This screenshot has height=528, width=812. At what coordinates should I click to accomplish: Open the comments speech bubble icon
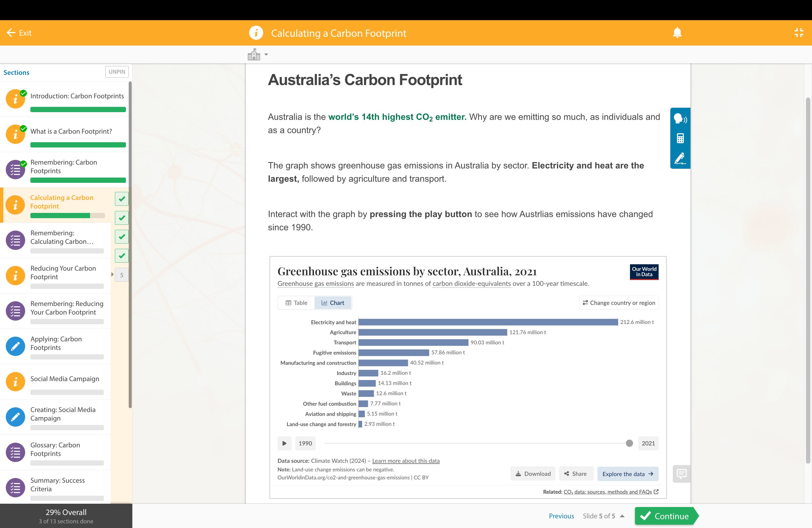(x=681, y=473)
